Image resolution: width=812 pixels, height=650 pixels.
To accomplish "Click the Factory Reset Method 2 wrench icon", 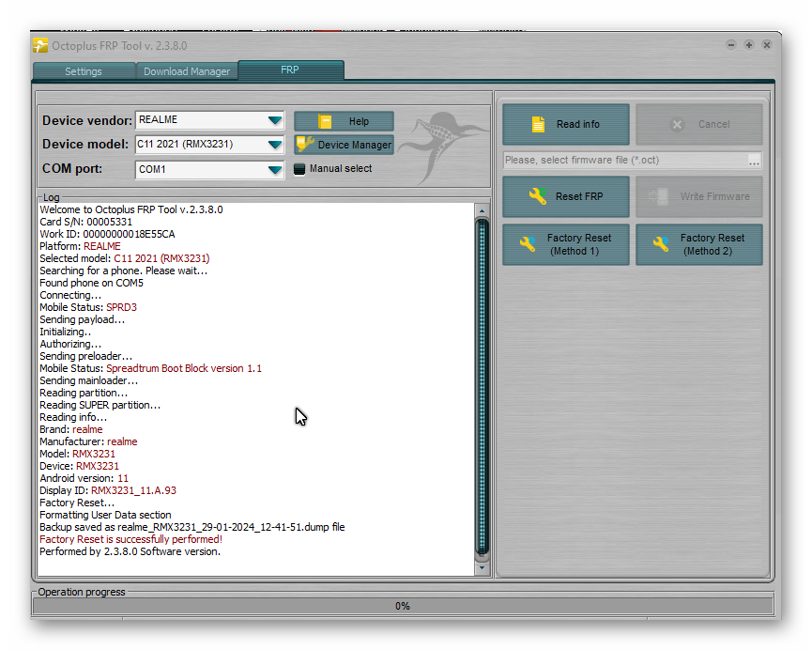I will (661, 244).
